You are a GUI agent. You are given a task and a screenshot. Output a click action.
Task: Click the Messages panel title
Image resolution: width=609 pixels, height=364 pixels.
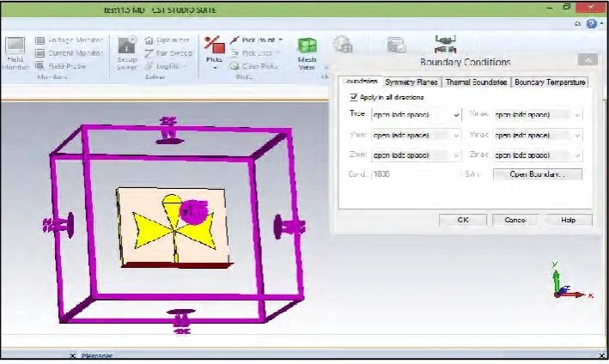[x=97, y=355]
